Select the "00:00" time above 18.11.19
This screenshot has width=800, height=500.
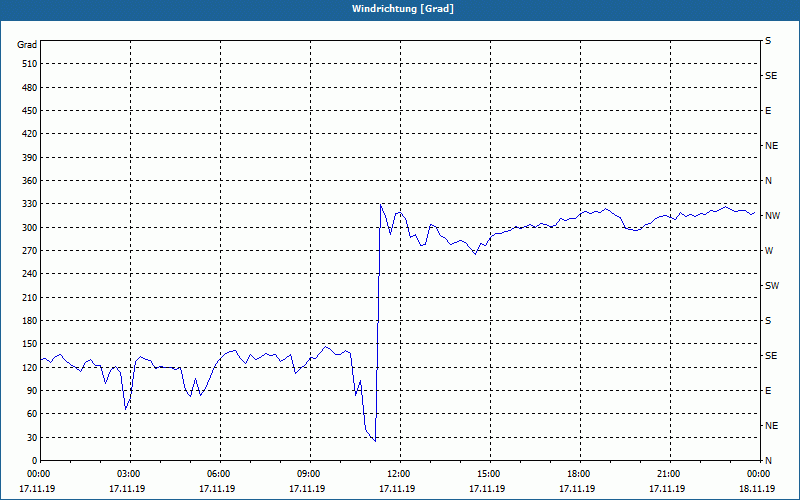(x=759, y=474)
